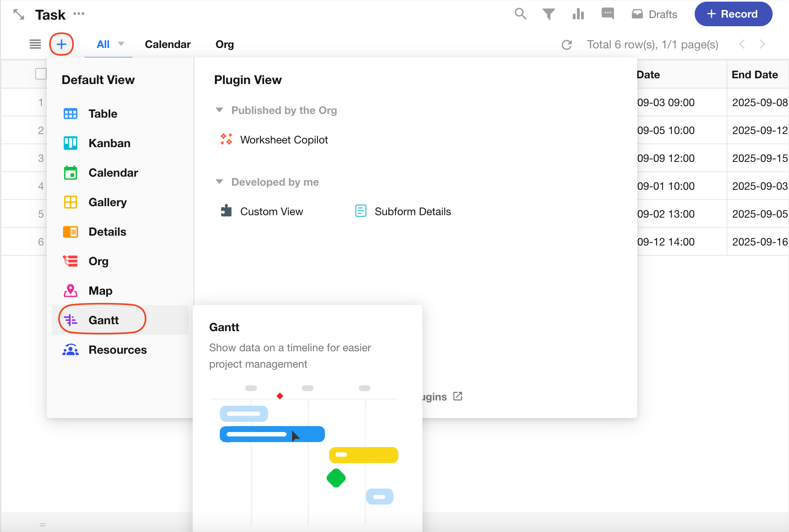The image size is (789, 532).
Task: Select Kanban view type
Action: pos(109,143)
